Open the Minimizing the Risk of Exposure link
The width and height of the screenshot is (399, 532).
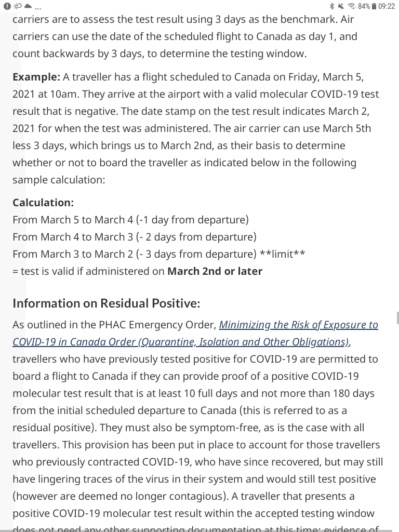click(298, 324)
